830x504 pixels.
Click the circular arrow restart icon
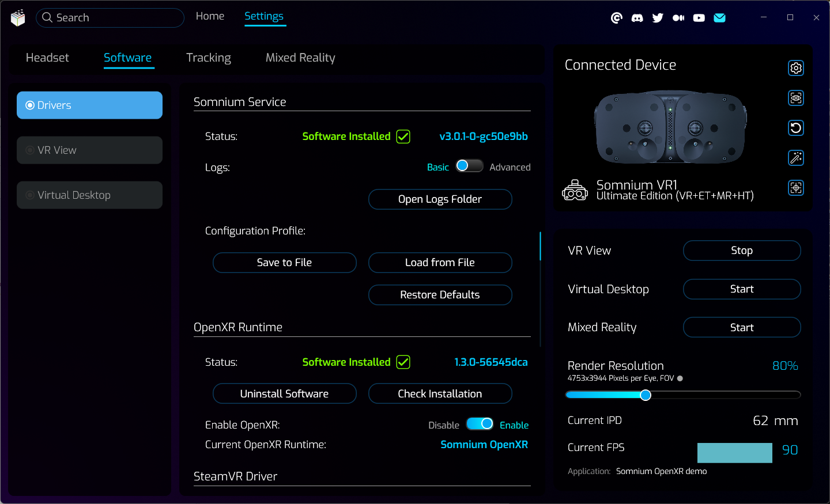tap(795, 128)
